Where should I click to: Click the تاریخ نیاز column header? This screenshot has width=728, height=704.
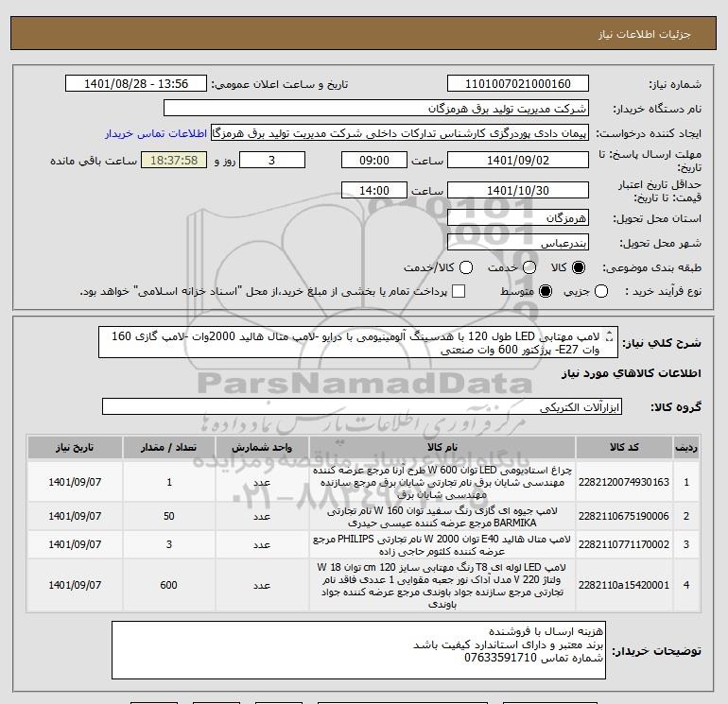[75, 447]
